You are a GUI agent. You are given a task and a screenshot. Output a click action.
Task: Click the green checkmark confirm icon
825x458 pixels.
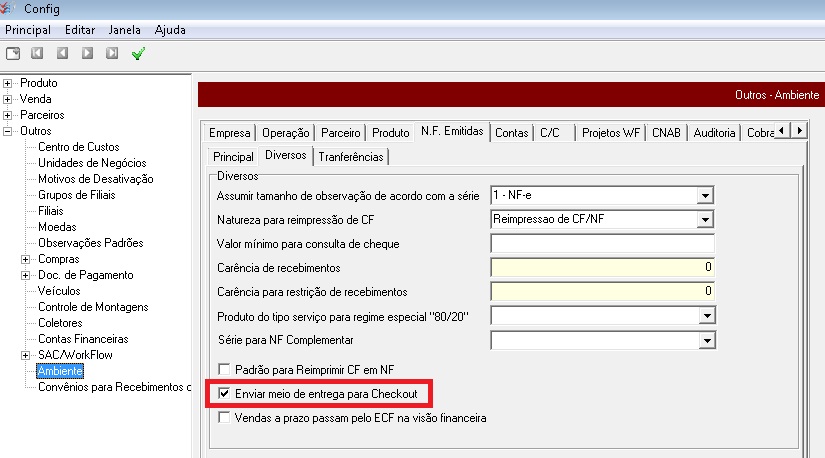(x=138, y=53)
